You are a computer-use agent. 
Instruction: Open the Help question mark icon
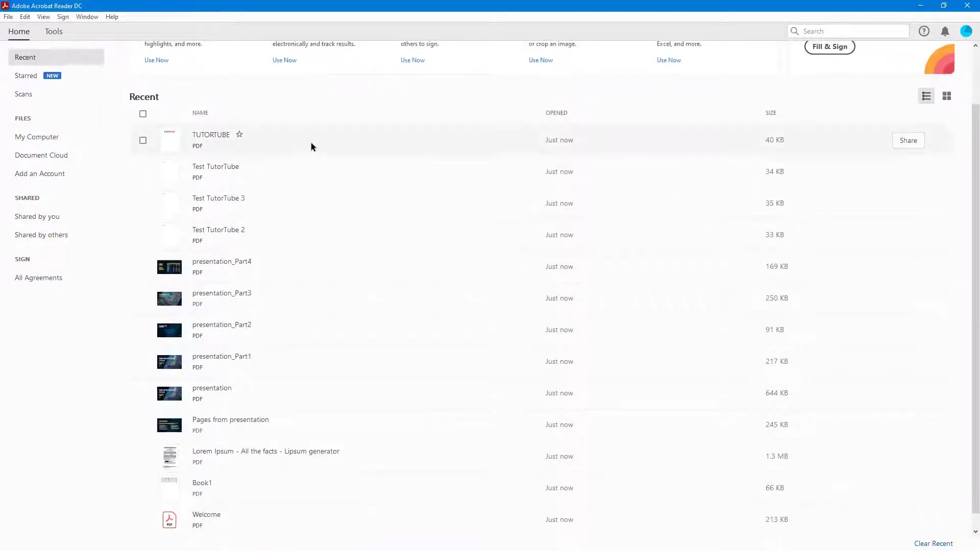924,31
